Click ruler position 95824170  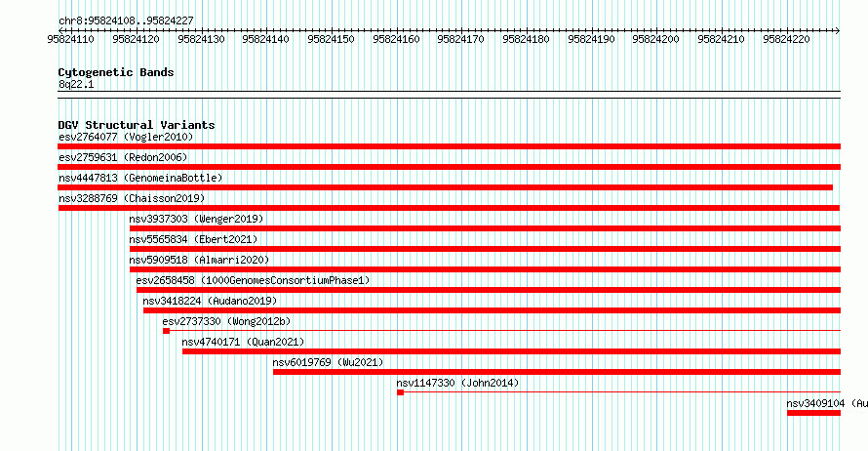(x=460, y=39)
